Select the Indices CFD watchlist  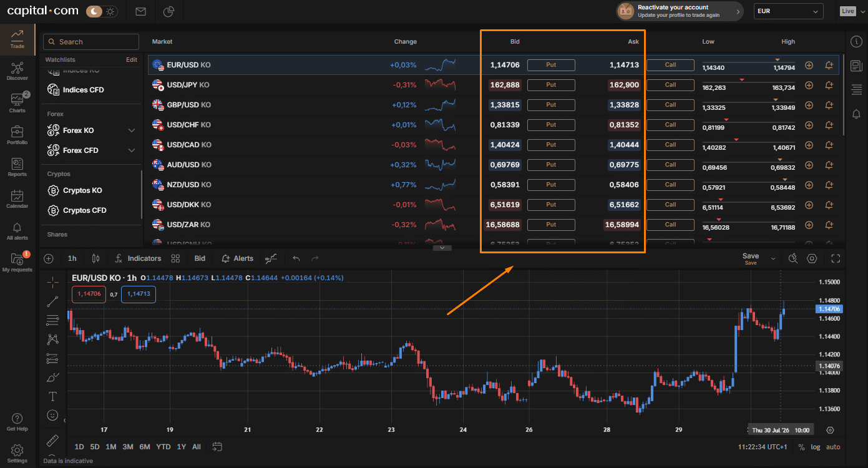pyautogui.click(x=76, y=90)
